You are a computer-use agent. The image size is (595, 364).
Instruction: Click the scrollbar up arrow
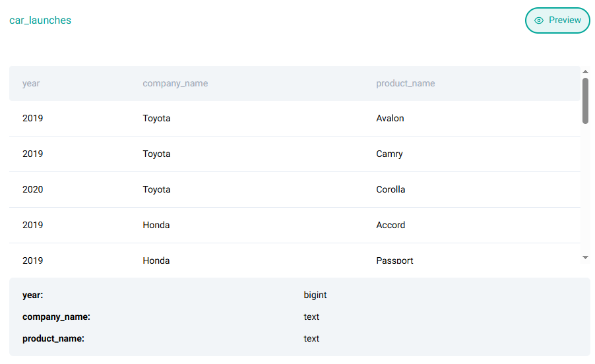[x=586, y=72]
